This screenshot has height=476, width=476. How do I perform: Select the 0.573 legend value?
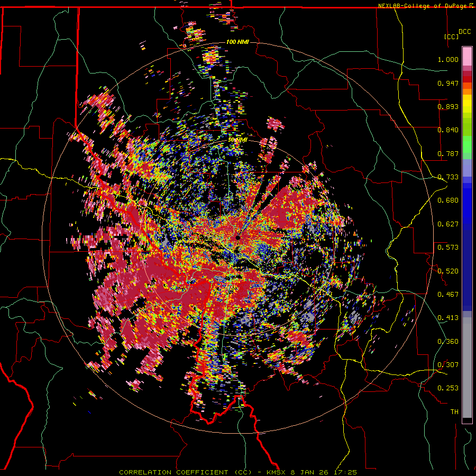pos(448,248)
